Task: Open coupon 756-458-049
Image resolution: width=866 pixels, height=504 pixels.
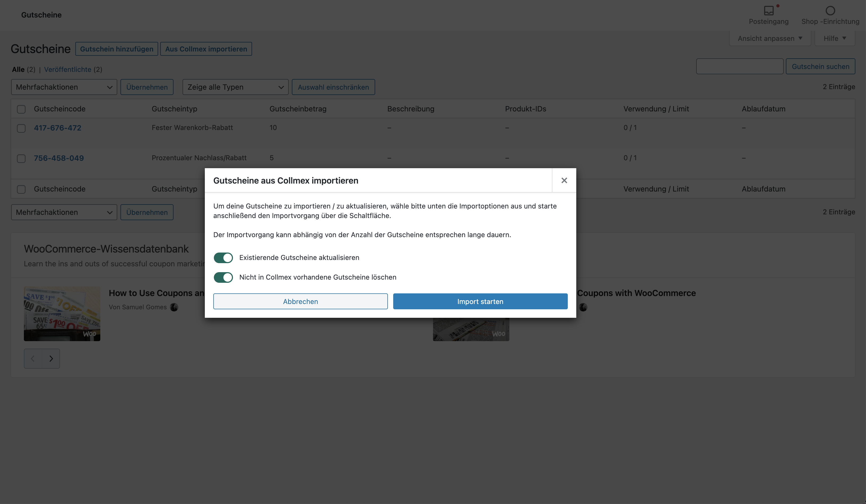Action: tap(59, 158)
